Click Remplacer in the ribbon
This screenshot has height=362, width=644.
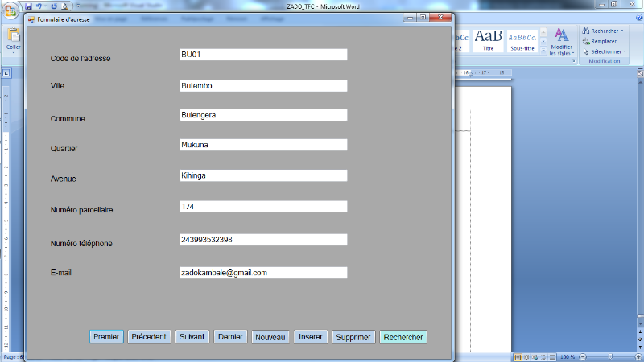coord(600,41)
